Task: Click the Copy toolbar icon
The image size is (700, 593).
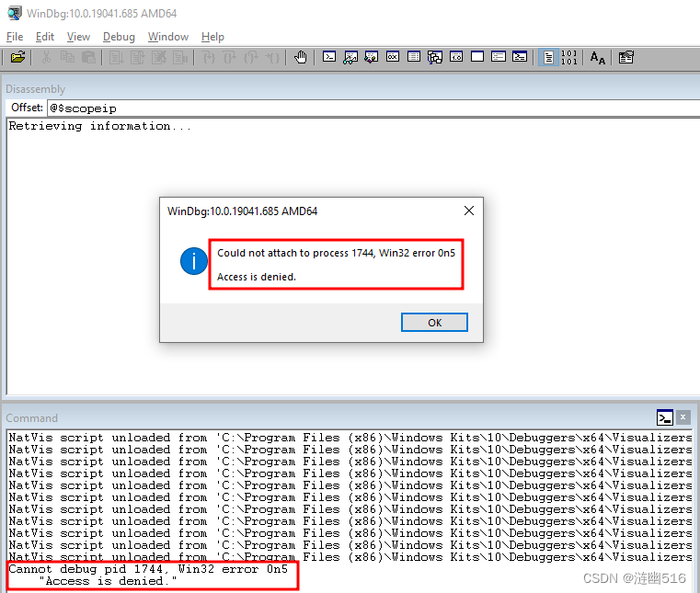Action: point(67,57)
